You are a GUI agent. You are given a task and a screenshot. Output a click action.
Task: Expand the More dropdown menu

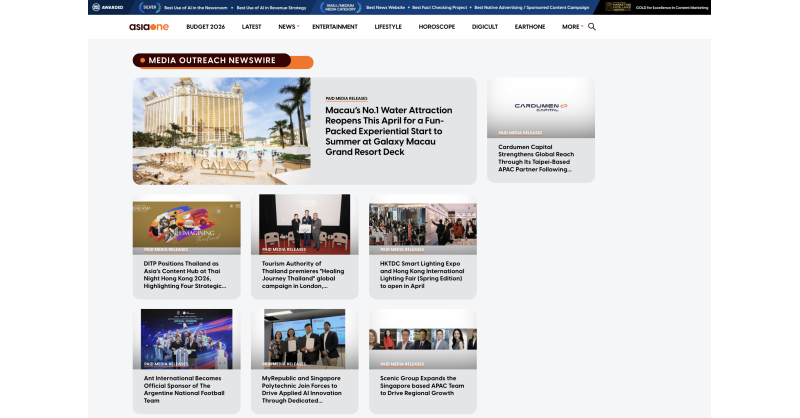click(x=572, y=27)
